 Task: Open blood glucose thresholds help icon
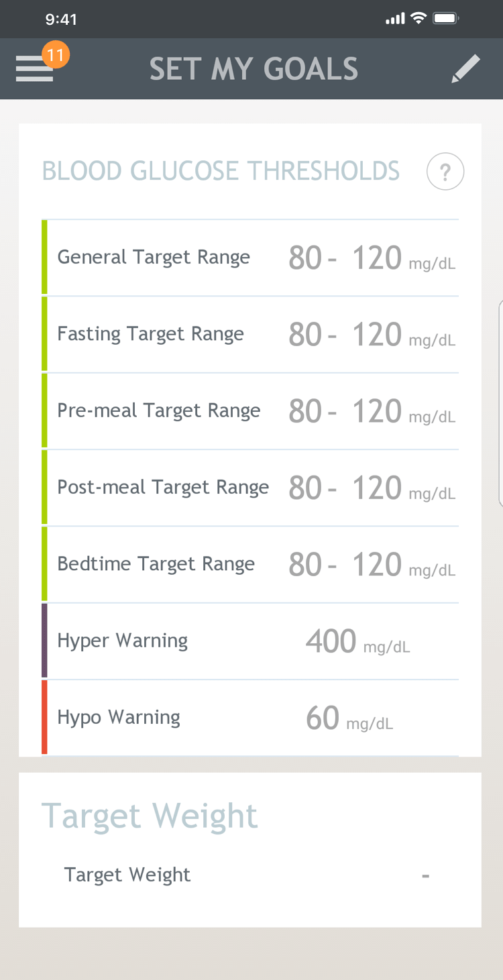coord(445,172)
